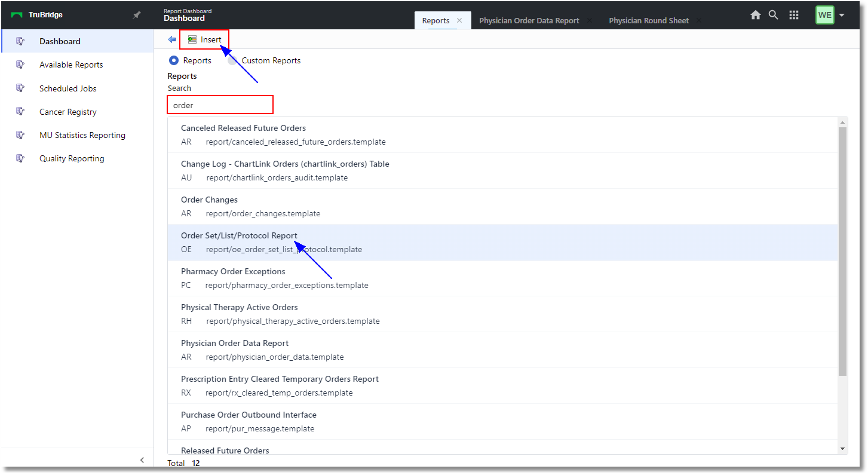Viewport: 868px width, 475px height.
Task: Select Canceled Released Future Orders report
Action: [502, 134]
